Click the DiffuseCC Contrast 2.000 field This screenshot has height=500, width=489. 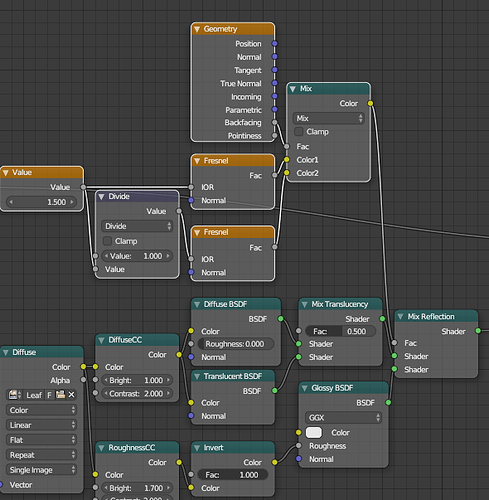click(x=137, y=393)
